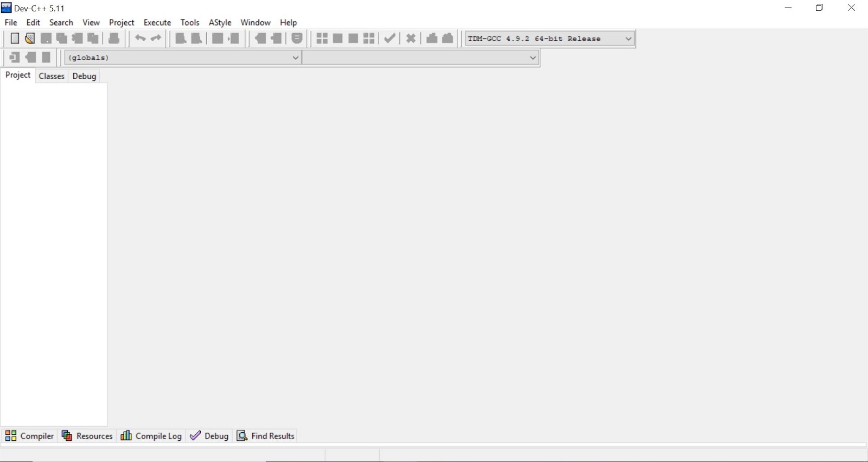This screenshot has height=462, width=868.
Task: Click the Open file toolbar icon
Action: (30, 38)
